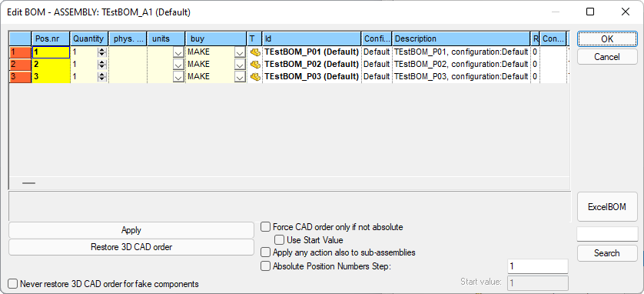This screenshot has height=294, width=644.
Task: Open the buy dropdown for TEstBOM_P03 row
Action: pos(240,77)
